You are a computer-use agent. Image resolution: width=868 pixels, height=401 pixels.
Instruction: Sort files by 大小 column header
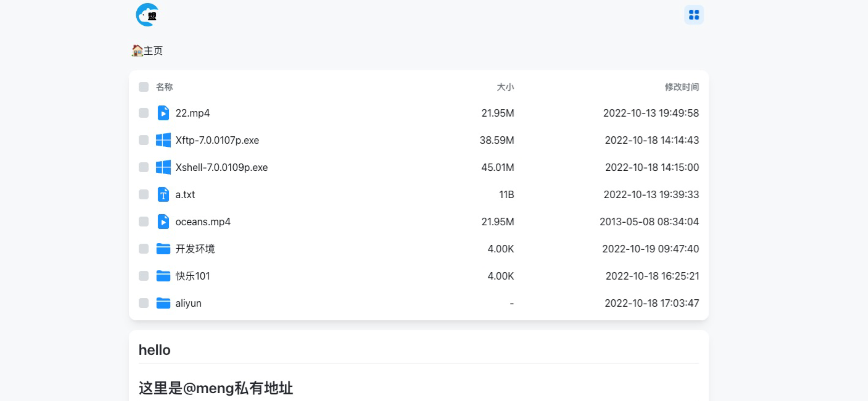[x=505, y=87]
